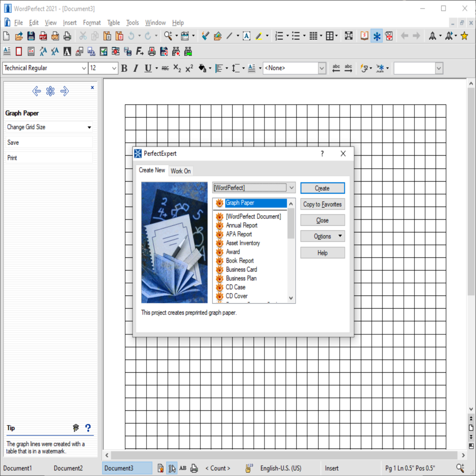Click the Columns icon
The image size is (476, 476).
pos(313,36)
